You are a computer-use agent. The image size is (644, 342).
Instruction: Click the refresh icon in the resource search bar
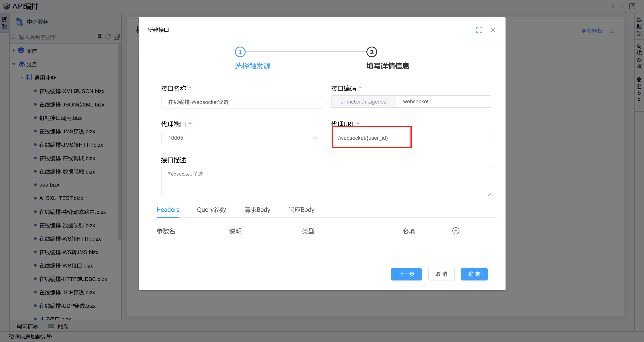pyautogui.click(x=108, y=37)
